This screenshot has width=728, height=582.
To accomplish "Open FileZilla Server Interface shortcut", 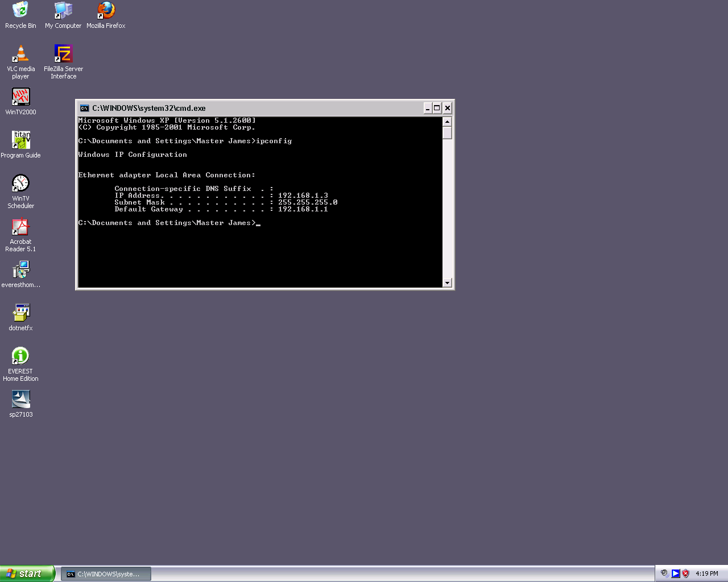I will coord(63,54).
